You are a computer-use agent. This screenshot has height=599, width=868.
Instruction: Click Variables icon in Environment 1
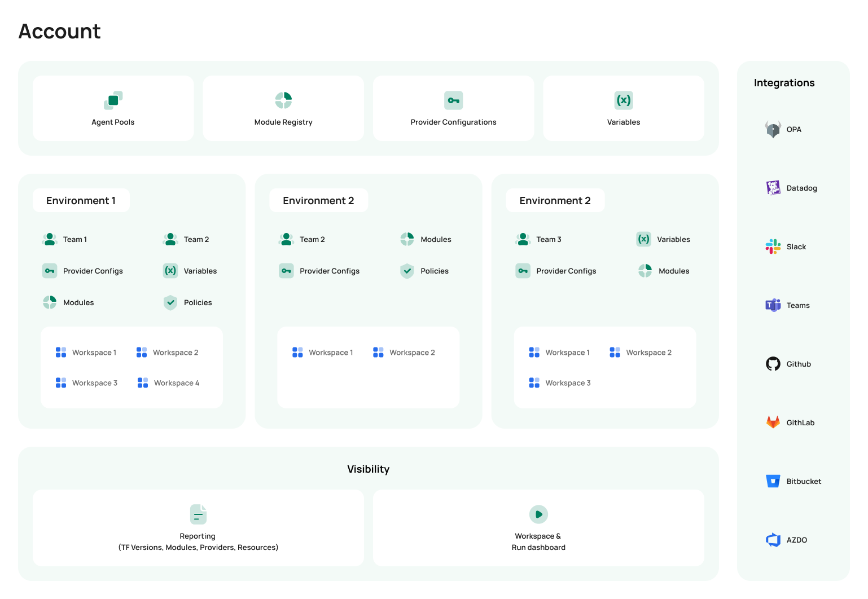[x=170, y=271]
